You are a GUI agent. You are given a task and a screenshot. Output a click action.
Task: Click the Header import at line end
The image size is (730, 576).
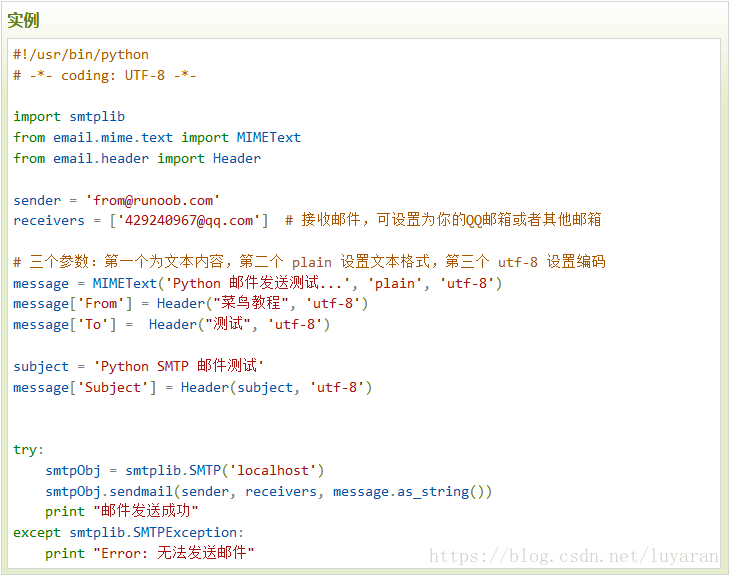[x=237, y=158]
